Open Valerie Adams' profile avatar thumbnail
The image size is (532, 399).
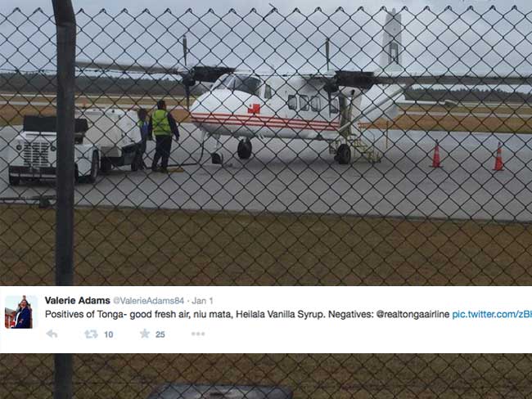[x=19, y=312]
